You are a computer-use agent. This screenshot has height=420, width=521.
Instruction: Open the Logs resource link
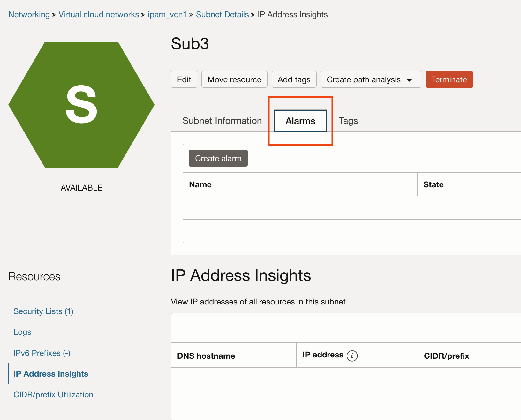pos(22,332)
